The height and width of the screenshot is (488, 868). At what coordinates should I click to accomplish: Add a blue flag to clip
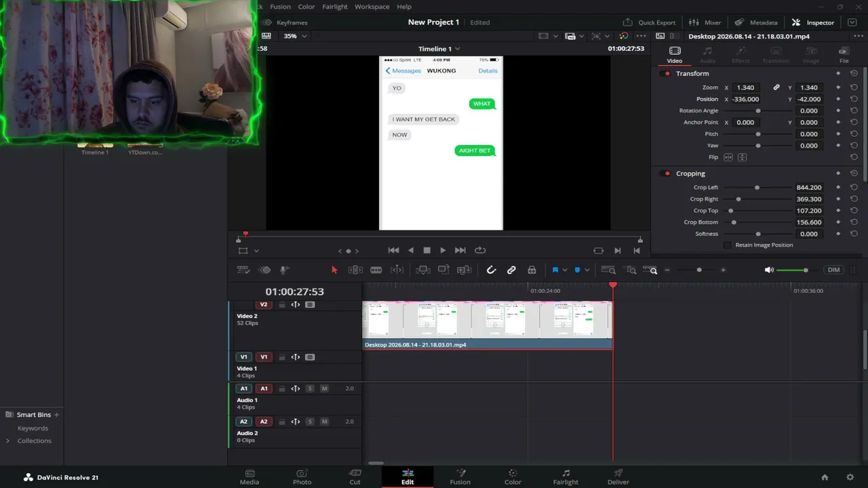coord(555,270)
